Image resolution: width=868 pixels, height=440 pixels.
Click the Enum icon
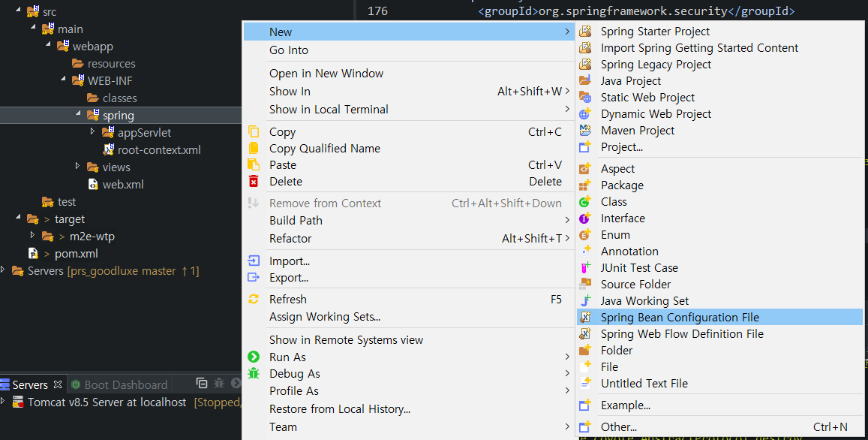[x=585, y=235]
